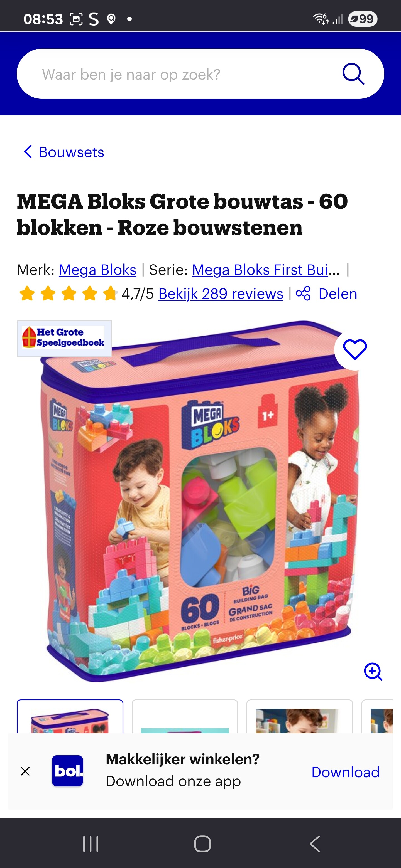This screenshot has height=868, width=401.
Task: Dismiss the app download banner
Action: click(25, 771)
